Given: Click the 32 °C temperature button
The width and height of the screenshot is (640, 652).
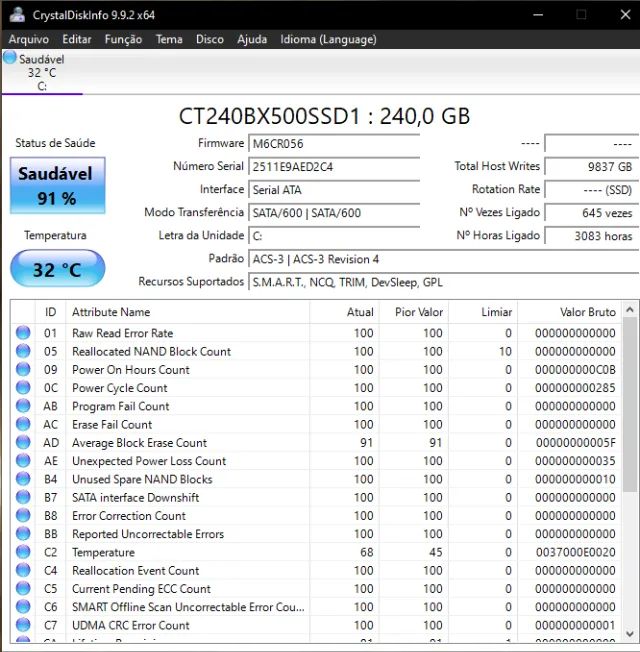Looking at the screenshot, I should pos(57,269).
